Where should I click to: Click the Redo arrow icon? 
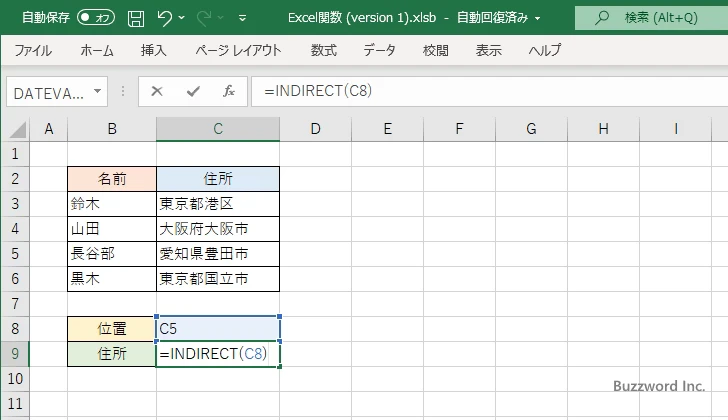pos(204,18)
